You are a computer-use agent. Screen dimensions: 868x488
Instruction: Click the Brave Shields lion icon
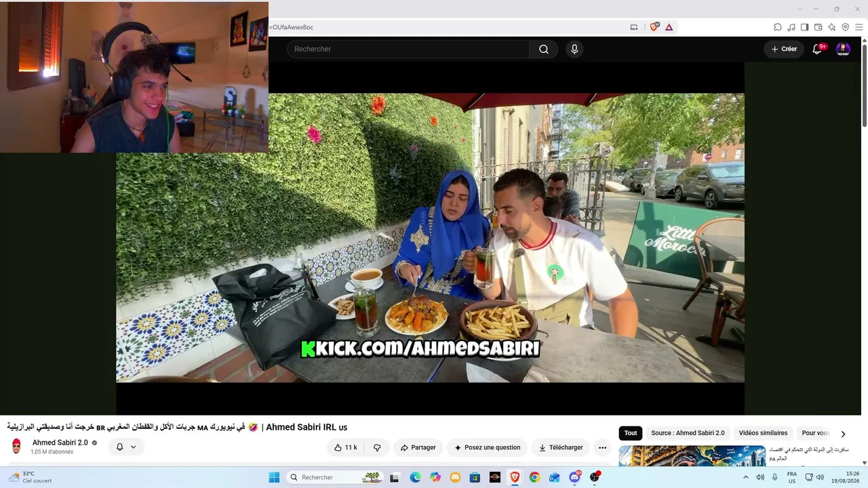654,27
